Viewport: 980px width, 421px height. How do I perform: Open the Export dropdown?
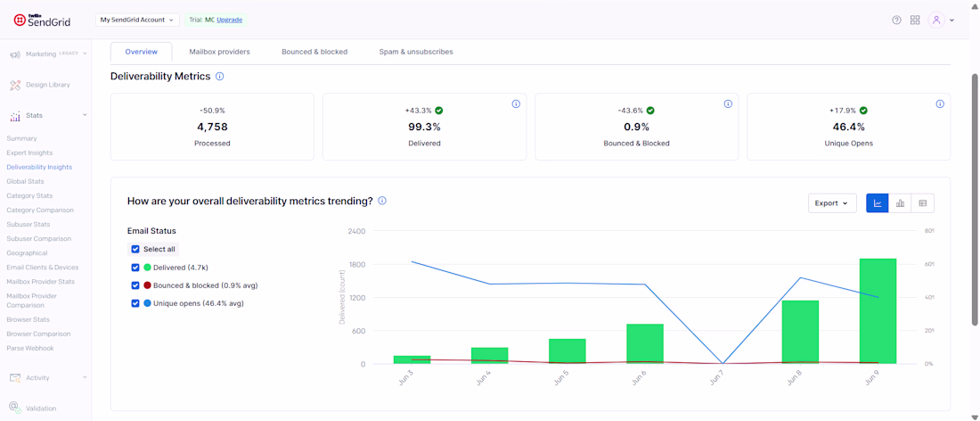[832, 203]
